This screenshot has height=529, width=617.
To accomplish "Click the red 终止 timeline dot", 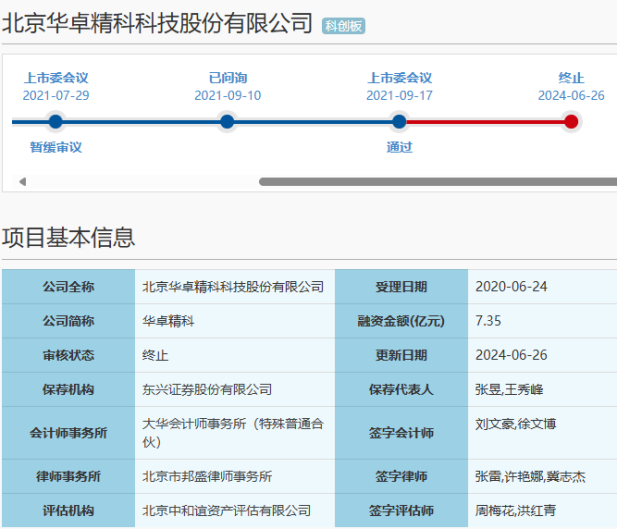I will [x=571, y=122].
